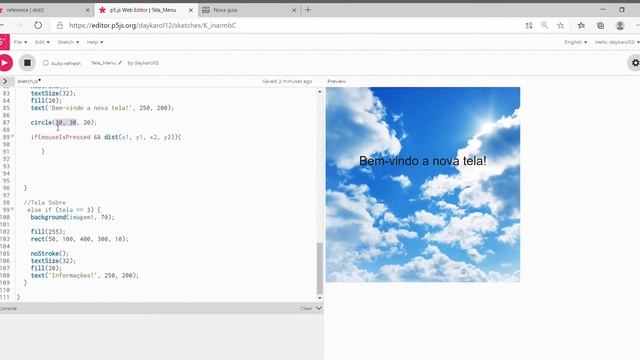Fold the code block at line 89
640x360 pixels.
(13, 137)
